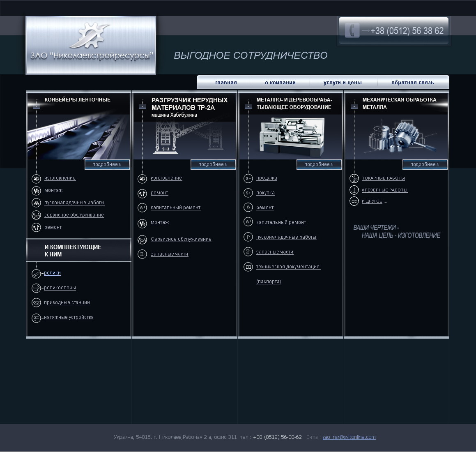Click the ЗАО 'Николаевстройресурсы' logo
Image resolution: width=476 pixels, height=452 pixels.
[91, 45]
